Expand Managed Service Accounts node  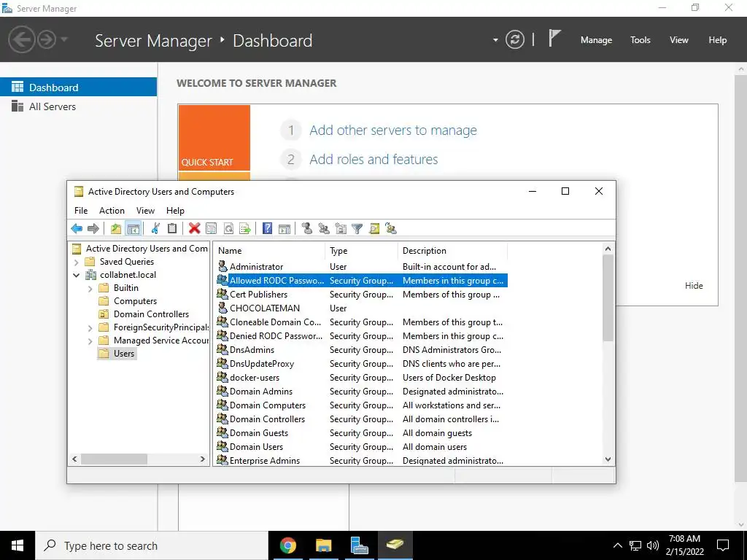pos(90,341)
